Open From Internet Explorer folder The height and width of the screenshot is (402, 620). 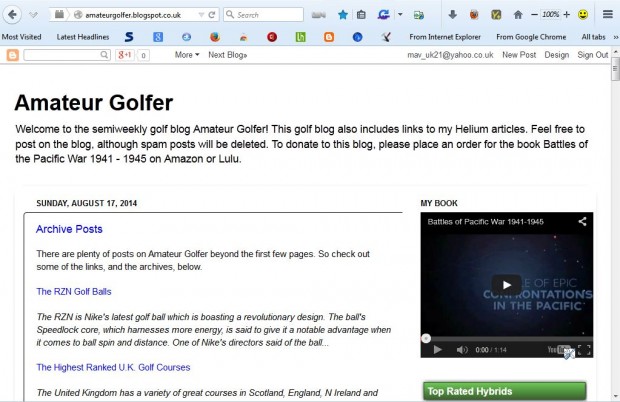coord(445,37)
